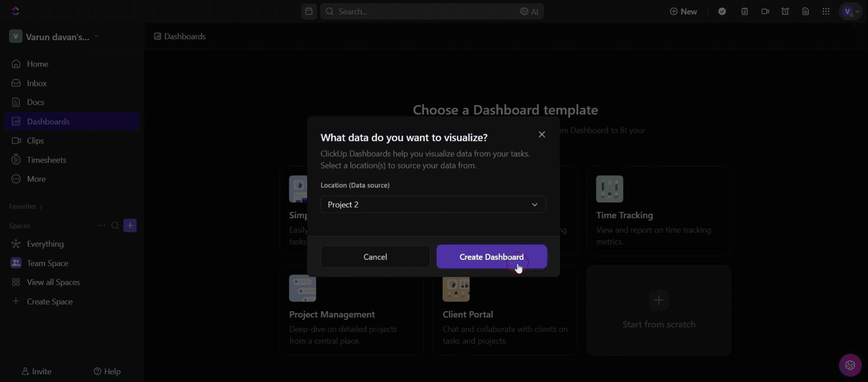Click the AI button in search bar
Viewport: 868px width, 382px height.
pyautogui.click(x=529, y=12)
